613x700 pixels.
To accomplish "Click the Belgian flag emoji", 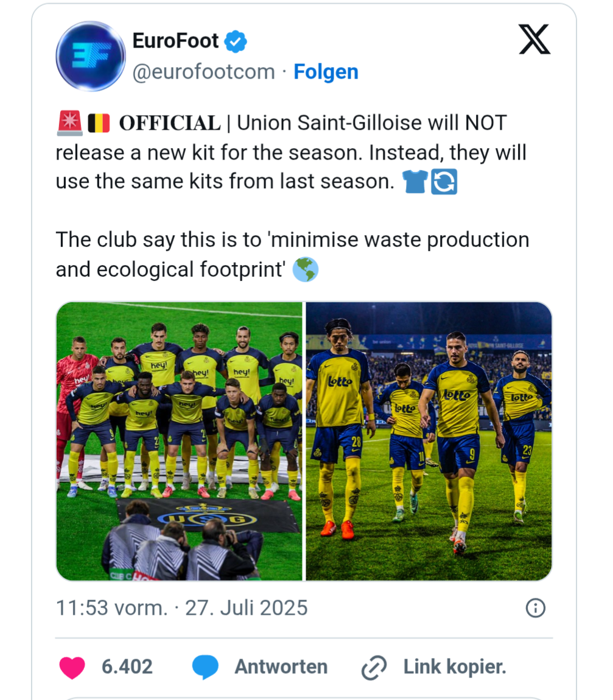I will click(99, 123).
